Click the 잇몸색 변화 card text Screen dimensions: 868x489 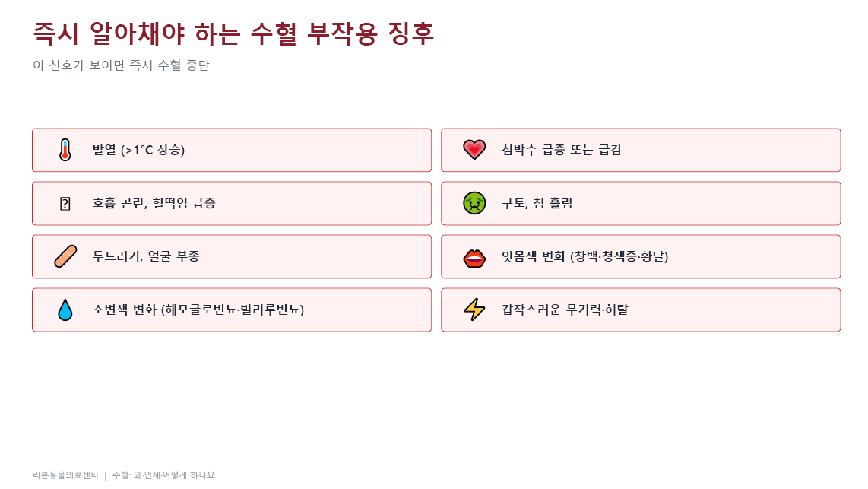click(x=585, y=256)
